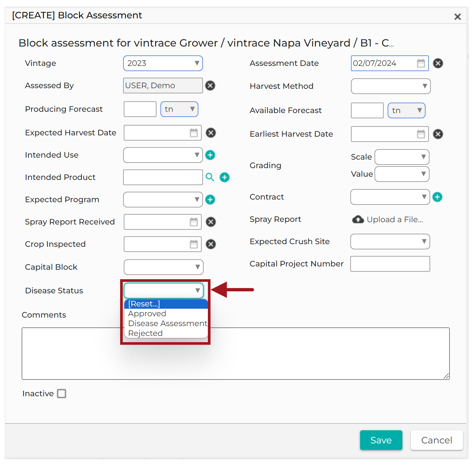
Task: Change Producing Forecast unit dropdown
Action: point(179,109)
